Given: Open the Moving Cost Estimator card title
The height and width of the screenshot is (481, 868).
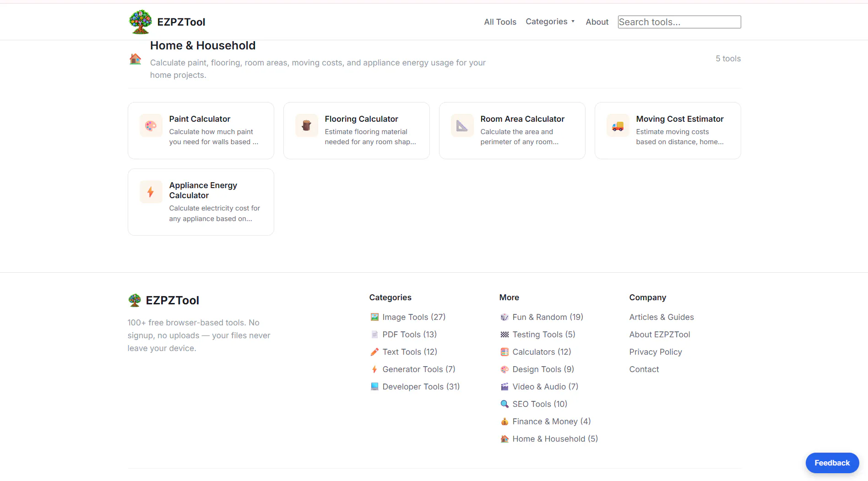Looking at the screenshot, I should coord(680,119).
